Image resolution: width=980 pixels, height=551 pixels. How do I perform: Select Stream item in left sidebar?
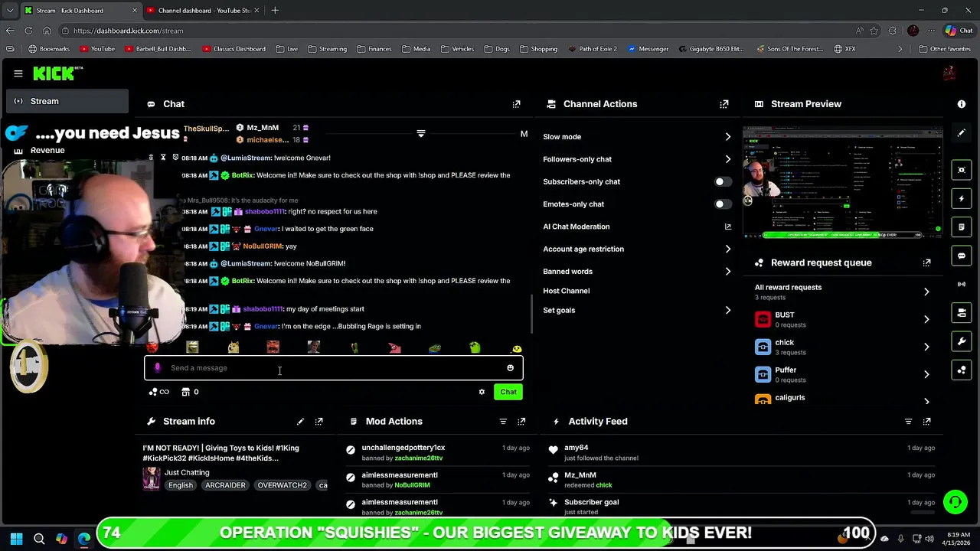pos(67,101)
